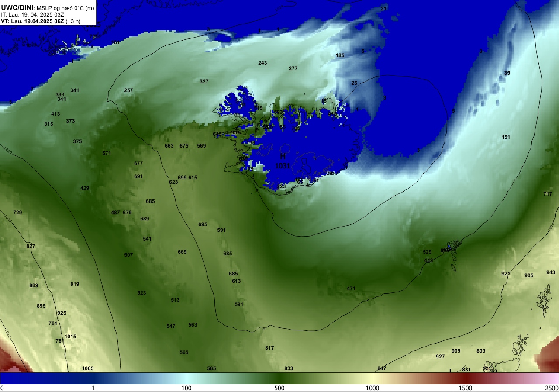The width and height of the screenshot is (559, 392).
Task: Click the 2500 tick label on color legend
Action: click(x=552, y=388)
